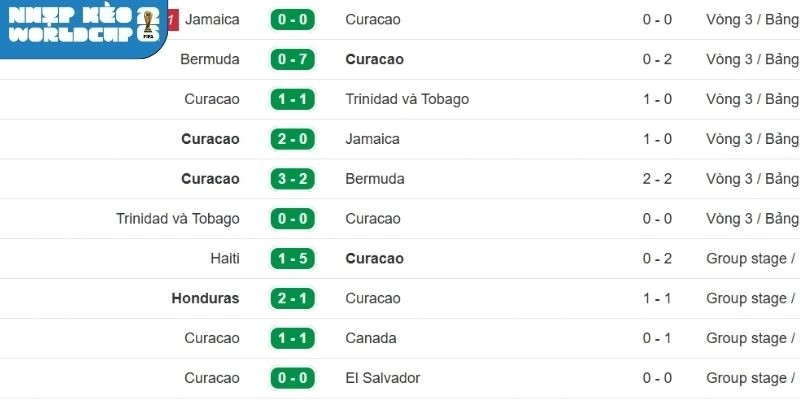Open the Haiti team link
Image resolution: width=800 pixels, height=400 pixels.
tap(225, 259)
